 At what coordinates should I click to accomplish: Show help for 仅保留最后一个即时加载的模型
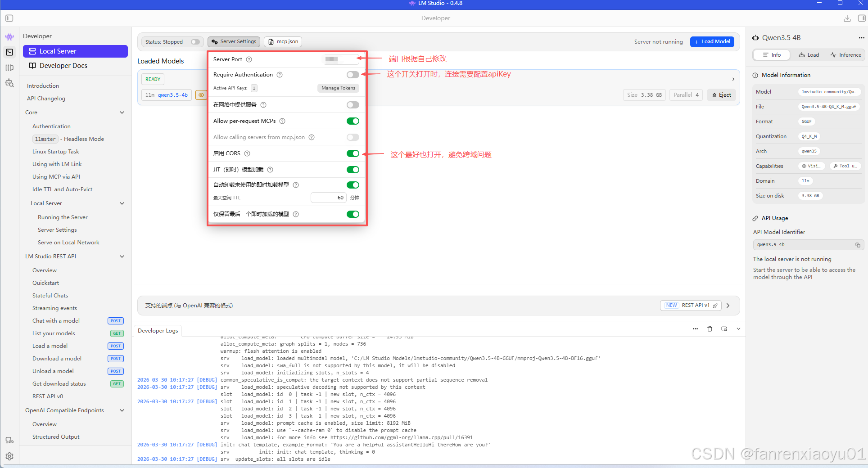click(296, 214)
